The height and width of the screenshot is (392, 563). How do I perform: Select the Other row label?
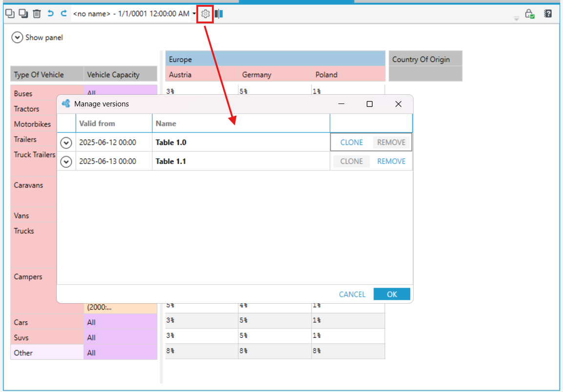[47, 353]
